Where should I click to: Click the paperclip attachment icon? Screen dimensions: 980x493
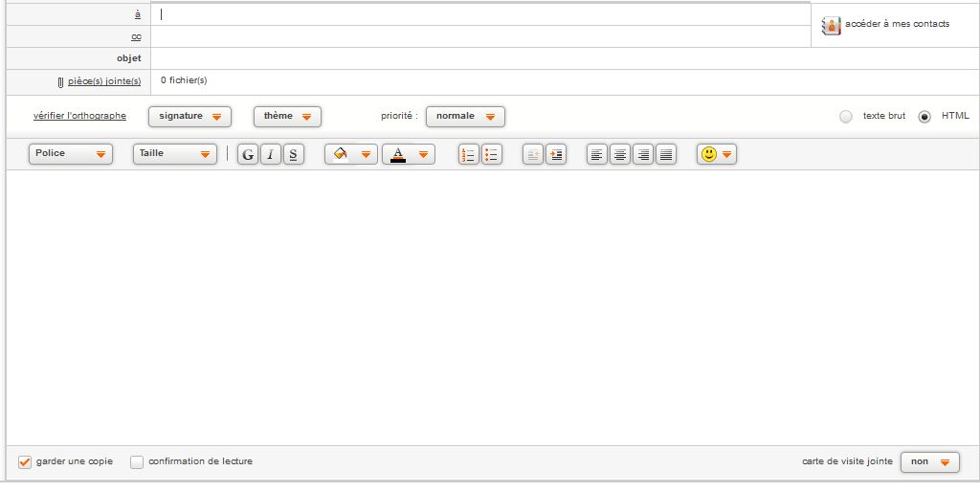click(60, 82)
